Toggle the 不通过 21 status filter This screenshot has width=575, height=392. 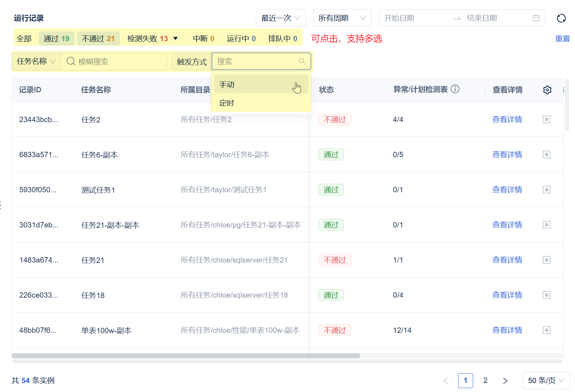[98, 39]
